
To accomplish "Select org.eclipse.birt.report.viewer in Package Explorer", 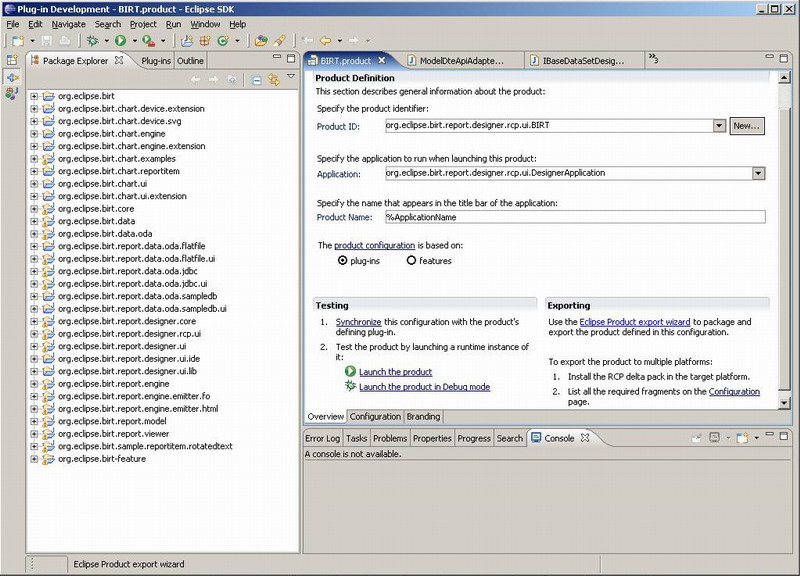I will click(x=113, y=434).
